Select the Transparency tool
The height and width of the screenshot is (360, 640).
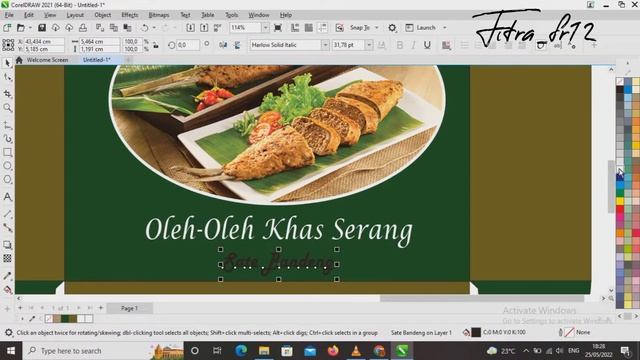[7, 258]
